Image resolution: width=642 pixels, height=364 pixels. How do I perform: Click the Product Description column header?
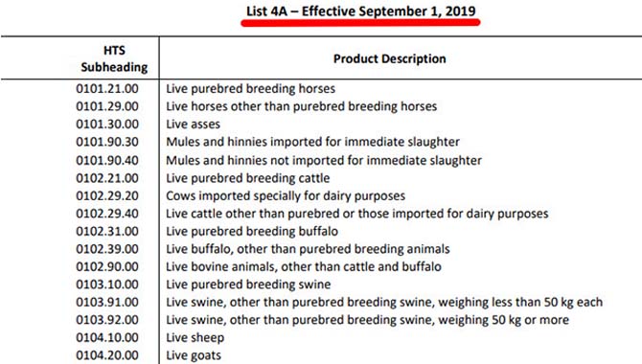389,58
